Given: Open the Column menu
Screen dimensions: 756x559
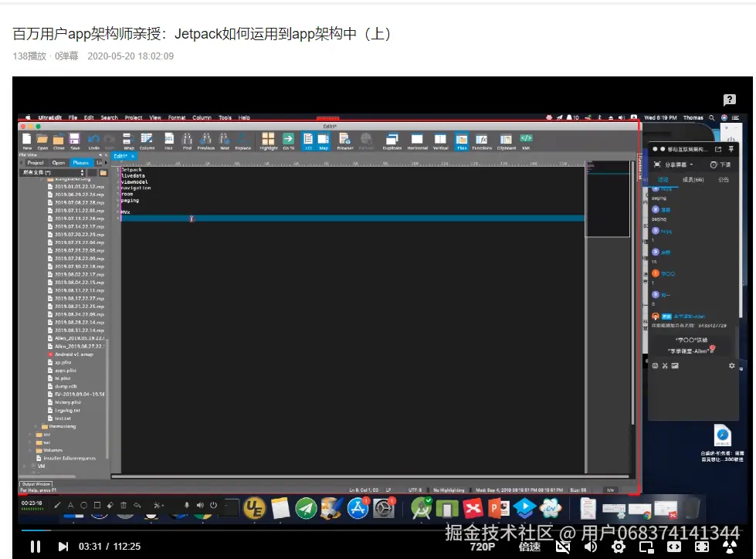Looking at the screenshot, I should (x=202, y=117).
